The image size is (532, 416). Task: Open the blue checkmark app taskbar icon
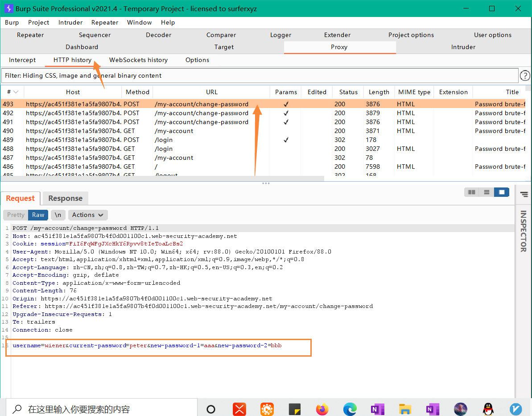(x=516, y=409)
